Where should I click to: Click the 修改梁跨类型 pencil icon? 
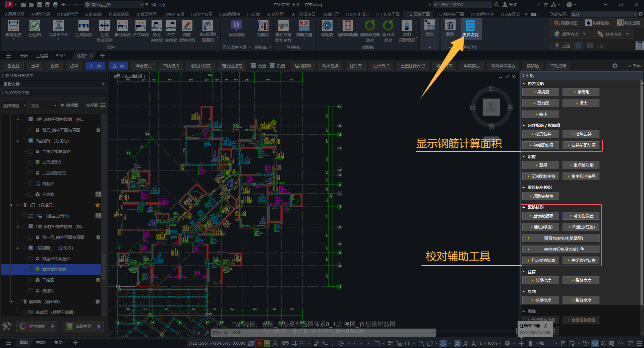187,26
